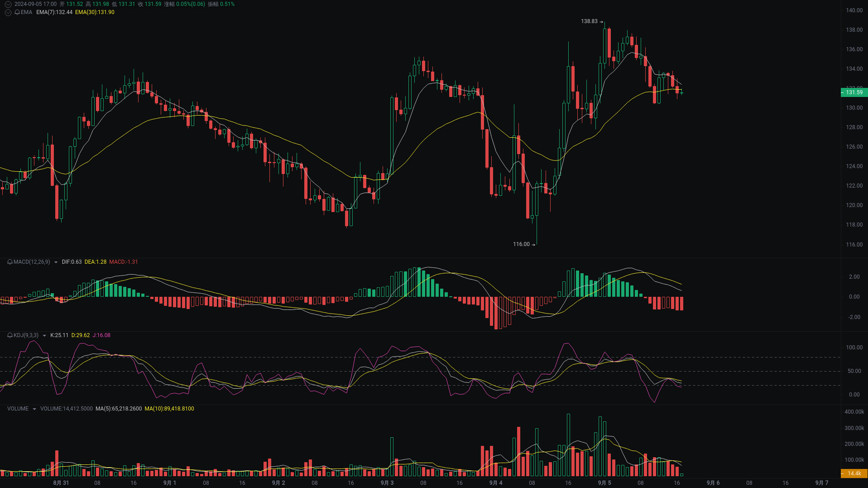Click the VOLUME panel title

coord(18,409)
